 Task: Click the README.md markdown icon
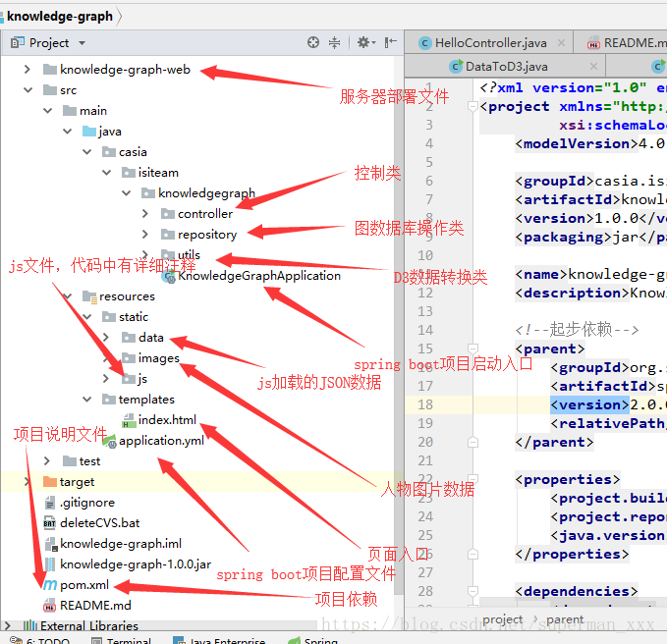click(x=50, y=606)
